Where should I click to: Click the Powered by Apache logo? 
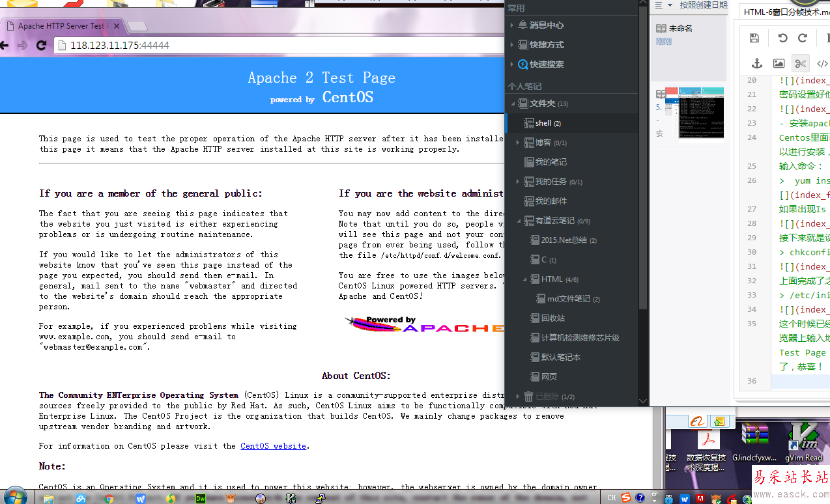(423, 324)
